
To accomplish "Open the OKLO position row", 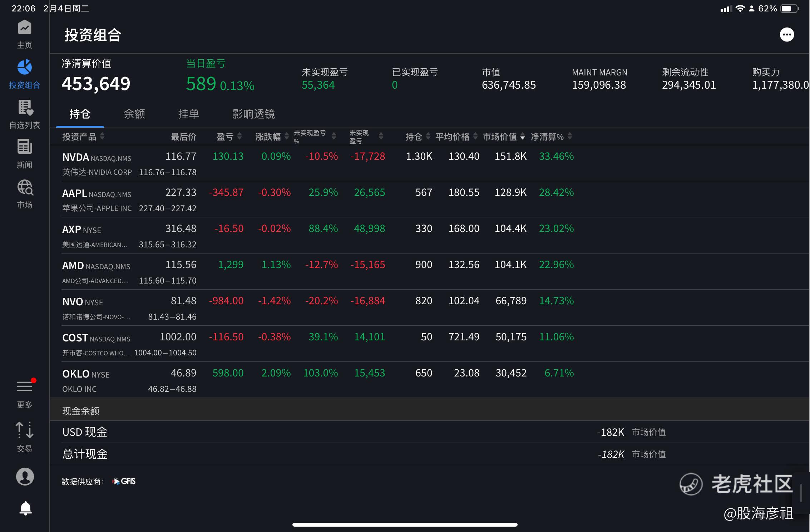I will click(x=430, y=380).
